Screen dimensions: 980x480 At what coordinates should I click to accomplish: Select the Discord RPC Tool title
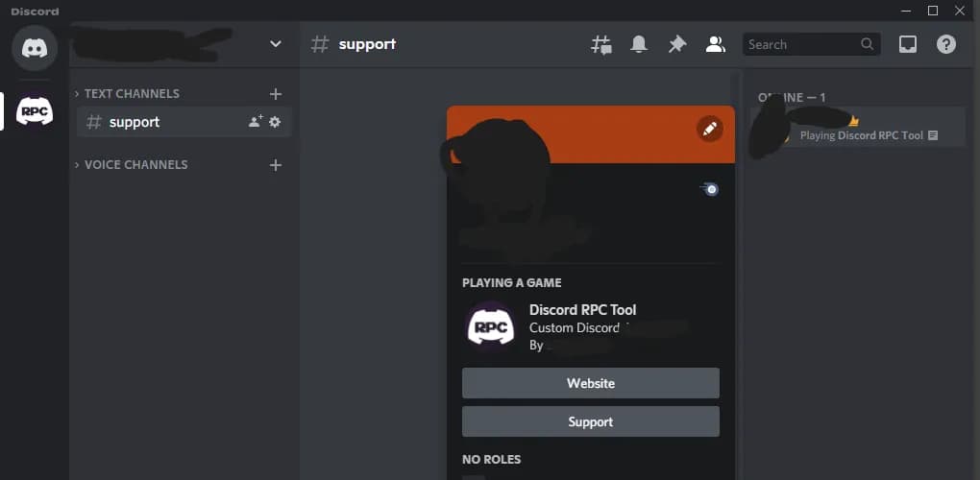tap(582, 309)
